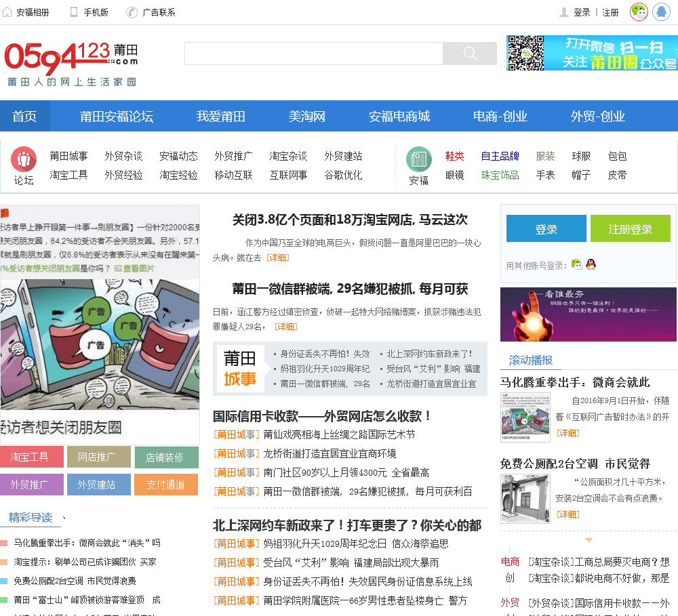Open 受台风"艾利"影响 福建局部出现大暴雨 article
This screenshot has width=678, height=616.
click(351, 562)
